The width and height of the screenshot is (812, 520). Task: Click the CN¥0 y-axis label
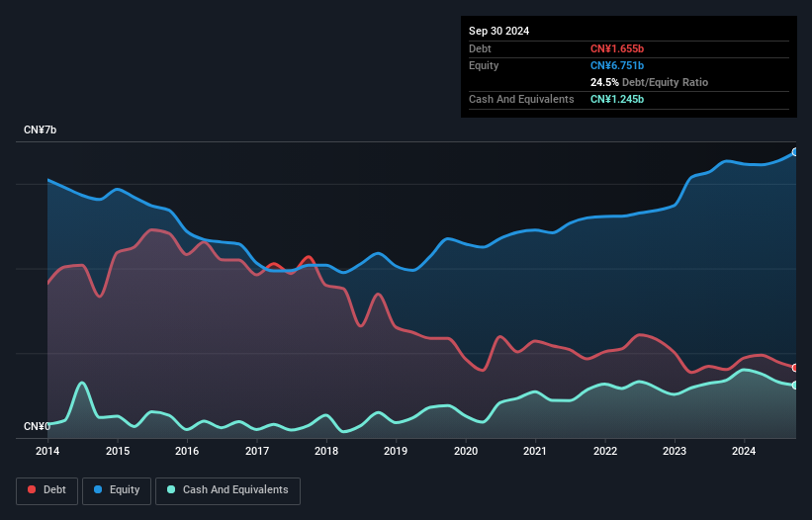click(x=37, y=427)
